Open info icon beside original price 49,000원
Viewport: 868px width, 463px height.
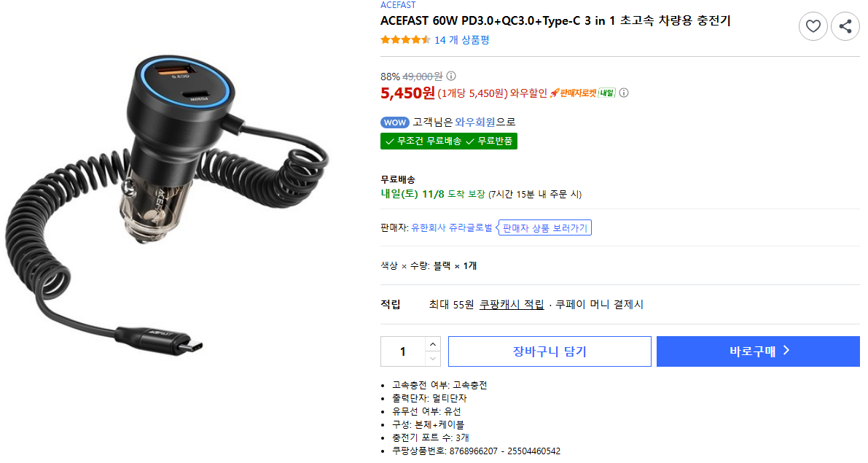point(451,76)
